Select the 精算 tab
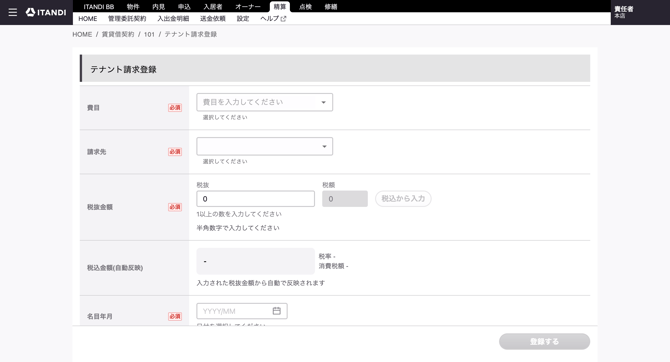This screenshot has height=362, width=670. [x=280, y=7]
